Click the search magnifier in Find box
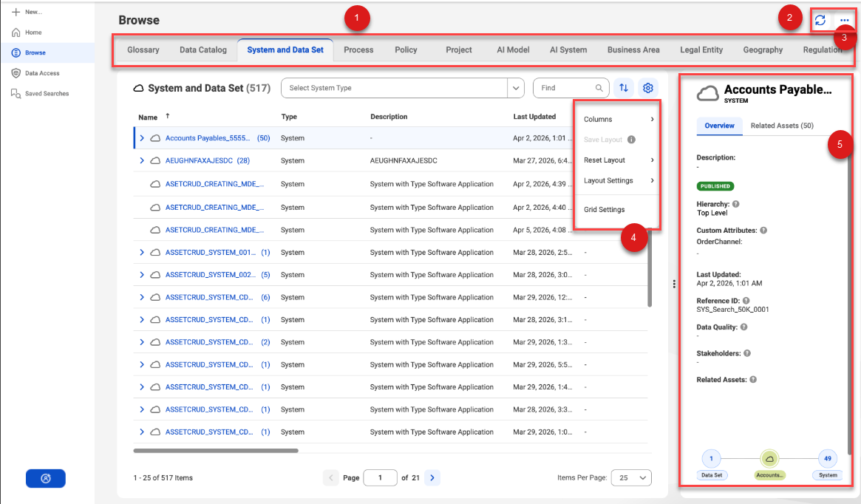Screen dimensions: 861x504 click(x=599, y=88)
